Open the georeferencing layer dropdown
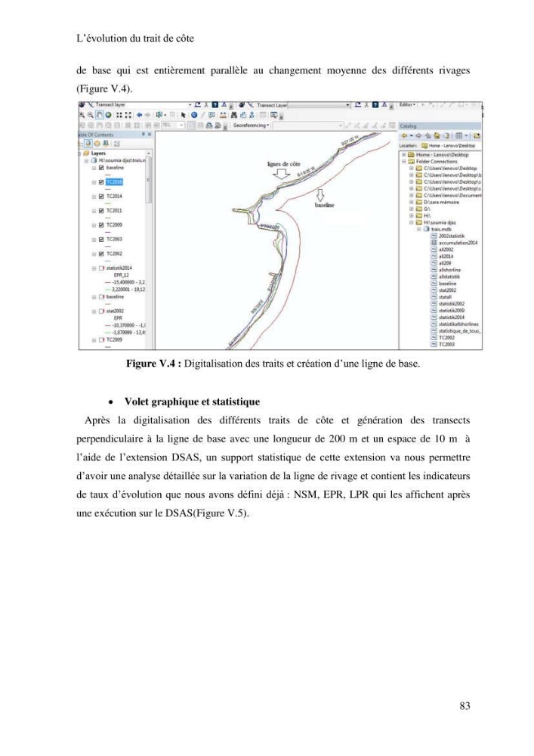534x756 pixels. (x=341, y=125)
